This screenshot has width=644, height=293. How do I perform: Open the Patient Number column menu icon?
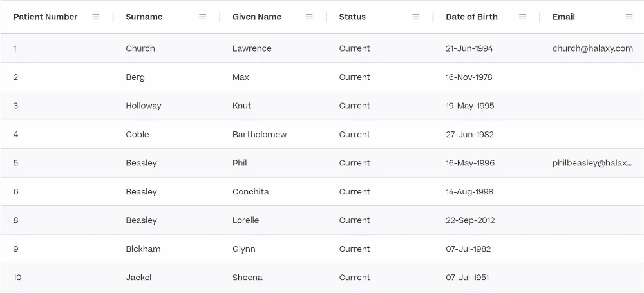tap(96, 17)
